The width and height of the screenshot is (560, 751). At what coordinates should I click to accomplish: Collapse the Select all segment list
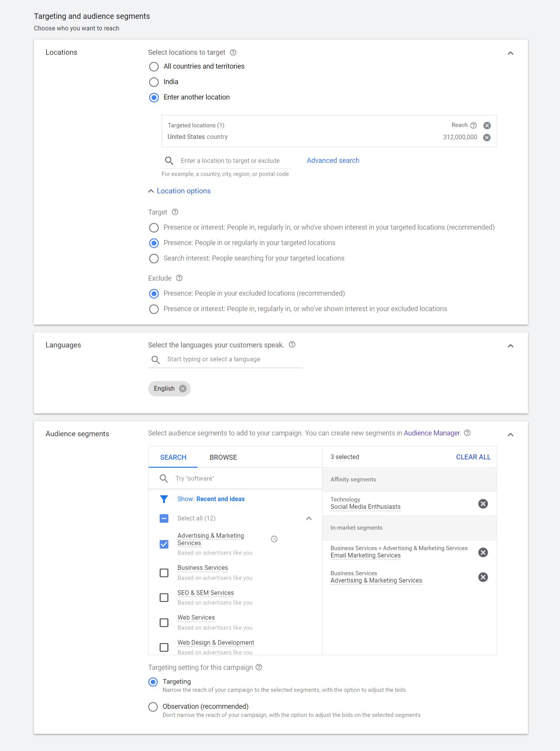point(309,519)
